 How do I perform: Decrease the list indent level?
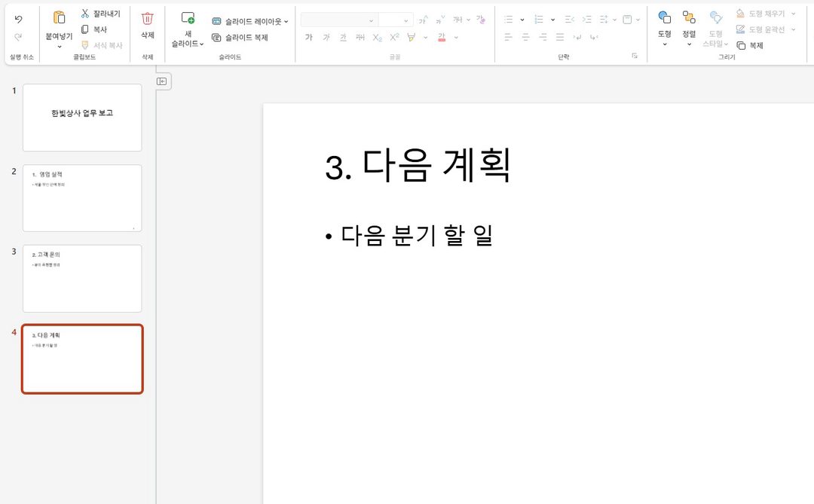pyautogui.click(x=570, y=20)
